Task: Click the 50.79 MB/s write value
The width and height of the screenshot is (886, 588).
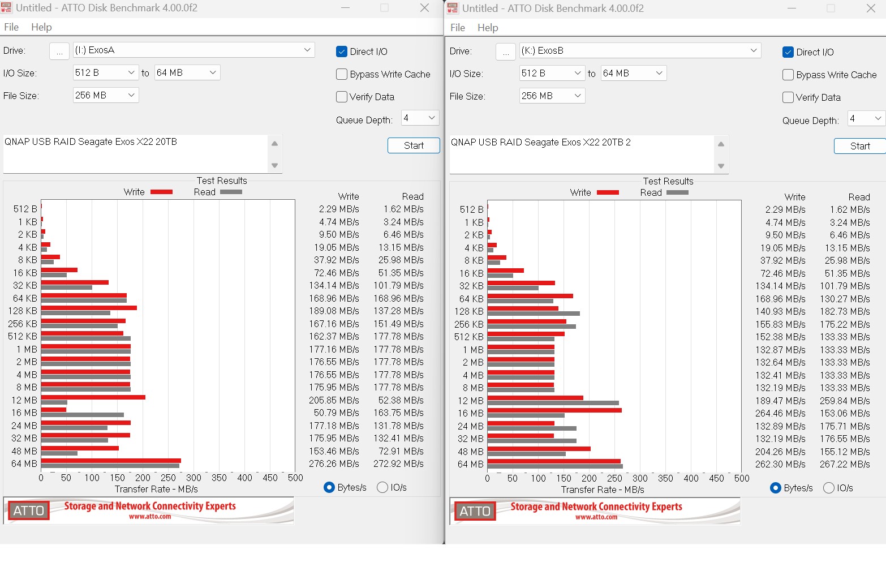Action: pos(336,413)
